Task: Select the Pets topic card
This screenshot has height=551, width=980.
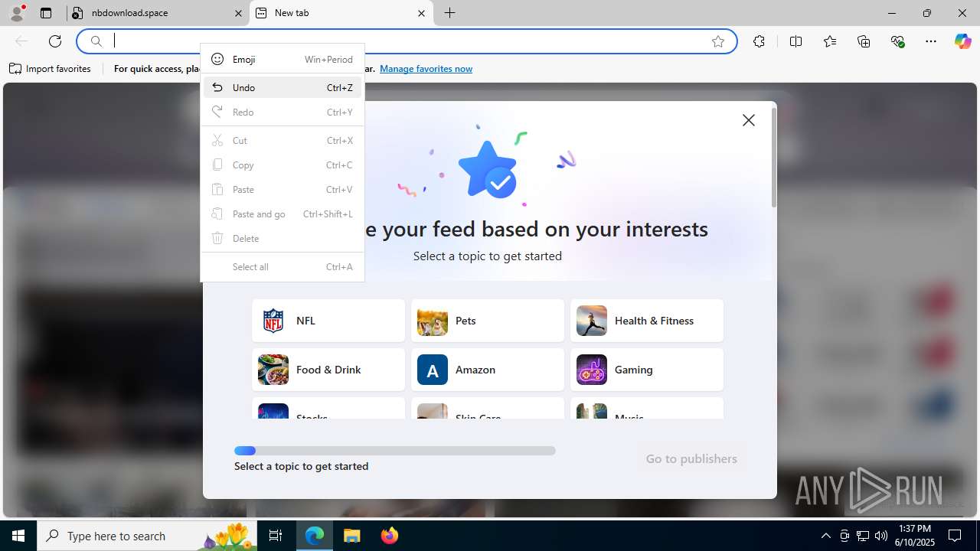Action: [x=488, y=321]
